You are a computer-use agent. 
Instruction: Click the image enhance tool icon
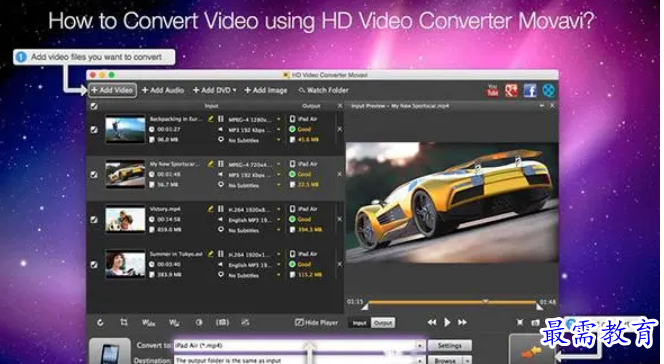(x=245, y=323)
